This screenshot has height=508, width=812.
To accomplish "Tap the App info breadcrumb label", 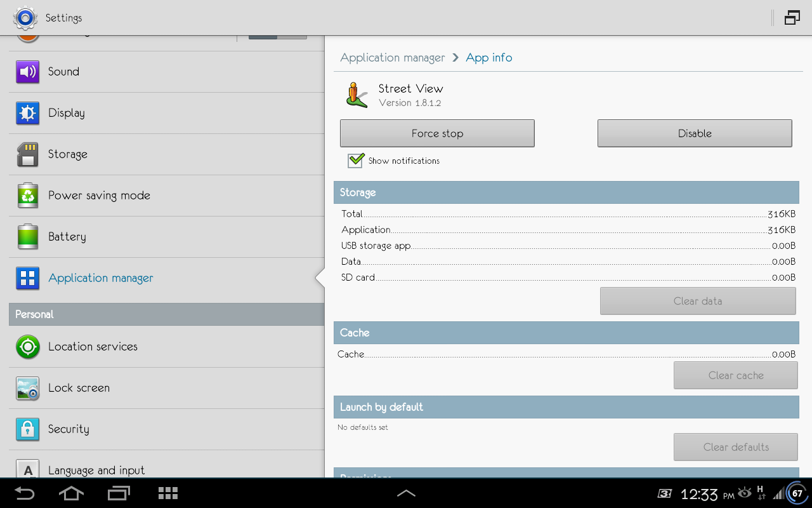I will pyautogui.click(x=489, y=58).
